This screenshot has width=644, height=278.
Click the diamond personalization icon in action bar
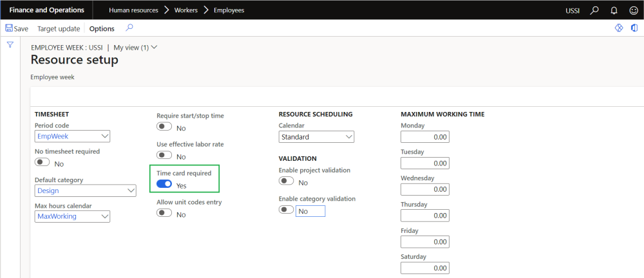pos(619,28)
